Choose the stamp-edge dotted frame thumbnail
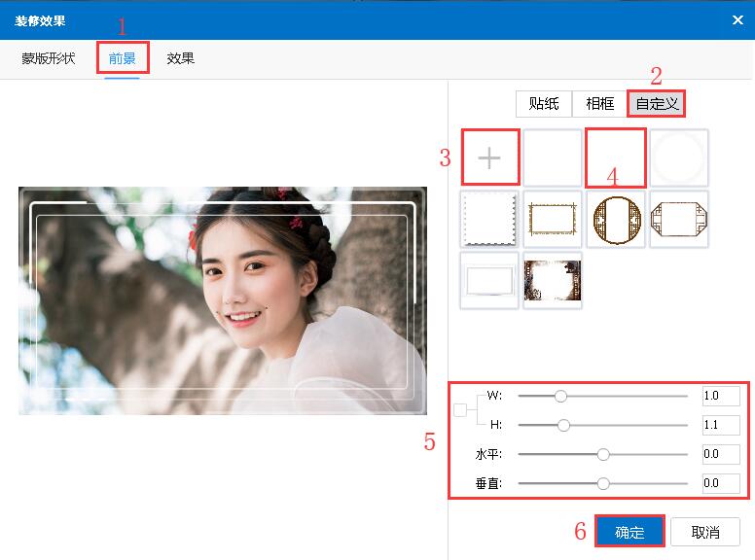Image resolution: width=755 pixels, height=560 pixels. (x=489, y=220)
